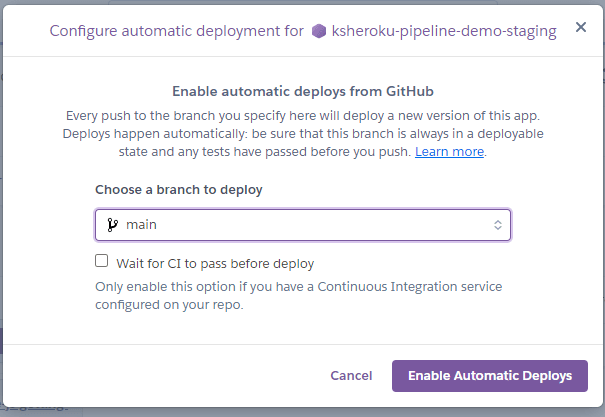Cancel the automatic deploy configuration
605x417 pixels.
[351, 376]
